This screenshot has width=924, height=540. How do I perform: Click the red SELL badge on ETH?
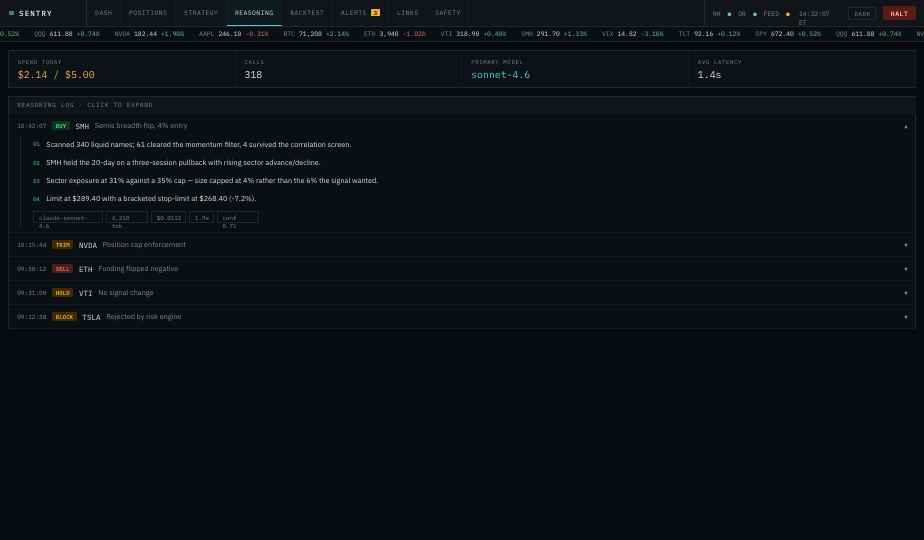[x=62, y=269]
